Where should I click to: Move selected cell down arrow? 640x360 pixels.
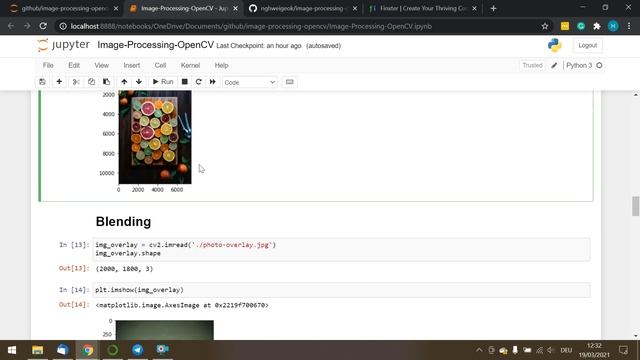(x=139, y=82)
